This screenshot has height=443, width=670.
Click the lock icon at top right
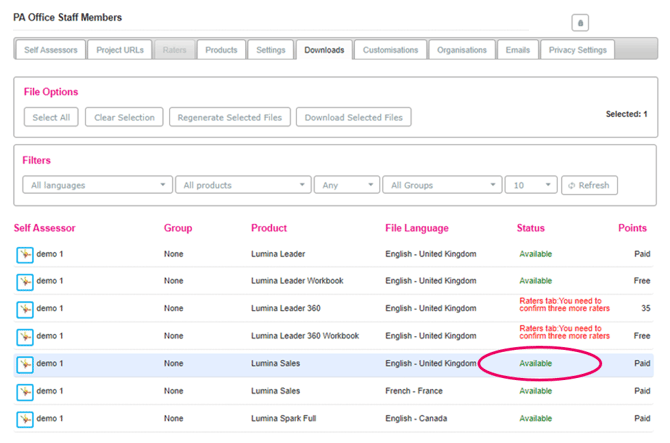pyautogui.click(x=580, y=22)
